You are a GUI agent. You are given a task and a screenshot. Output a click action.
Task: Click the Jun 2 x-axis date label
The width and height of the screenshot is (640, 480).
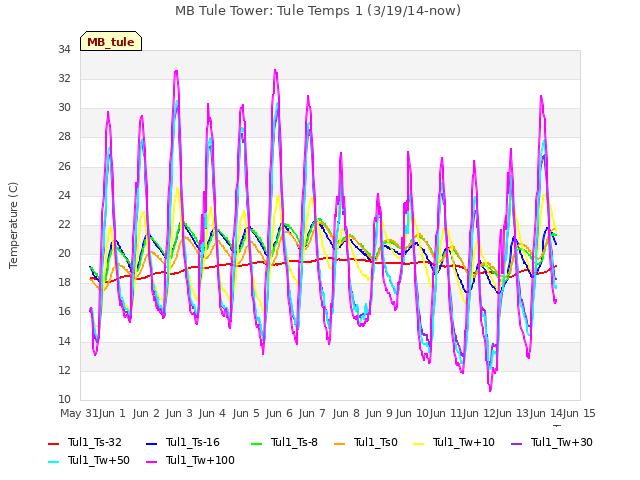pyautogui.click(x=146, y=413)
